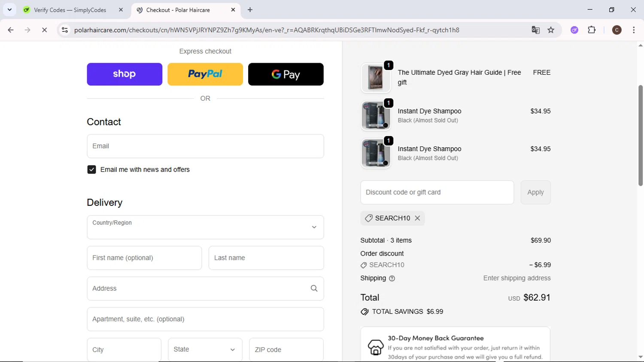Minimize the browser window
Viewport: 644px width, 362px height.
point(590,9)
